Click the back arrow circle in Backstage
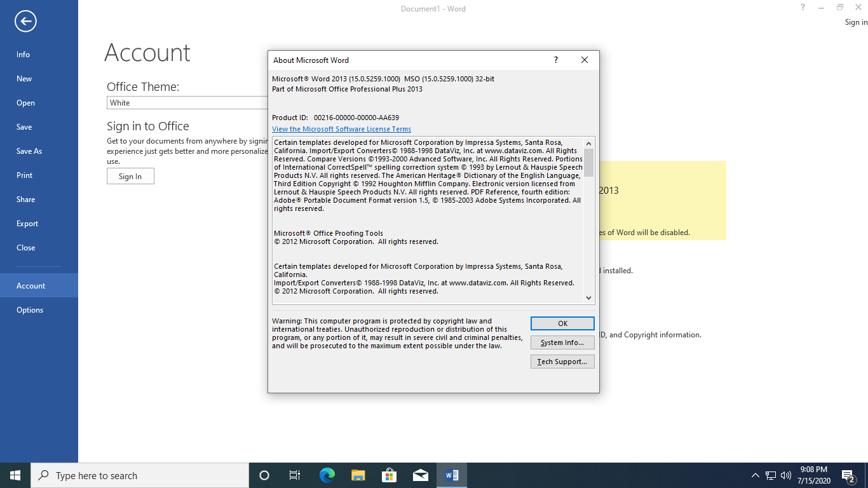The height and width of the screenshot is (488, 868). click(x=25, y=22)
